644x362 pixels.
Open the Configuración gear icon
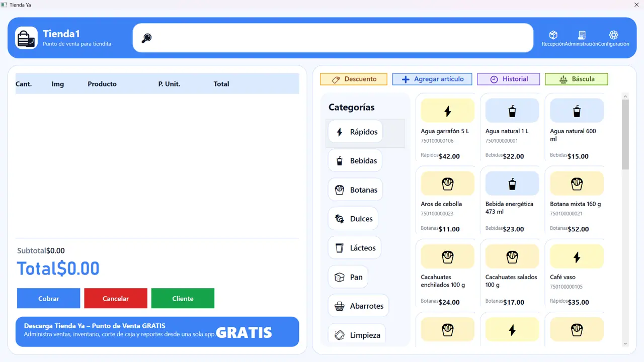pyautogui.click(x=613, y=35)
